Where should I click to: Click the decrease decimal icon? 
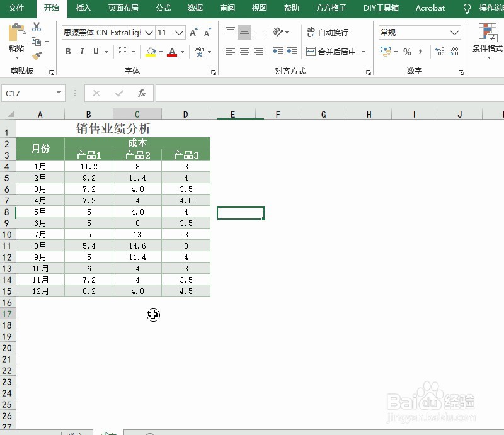click(454, 52)
